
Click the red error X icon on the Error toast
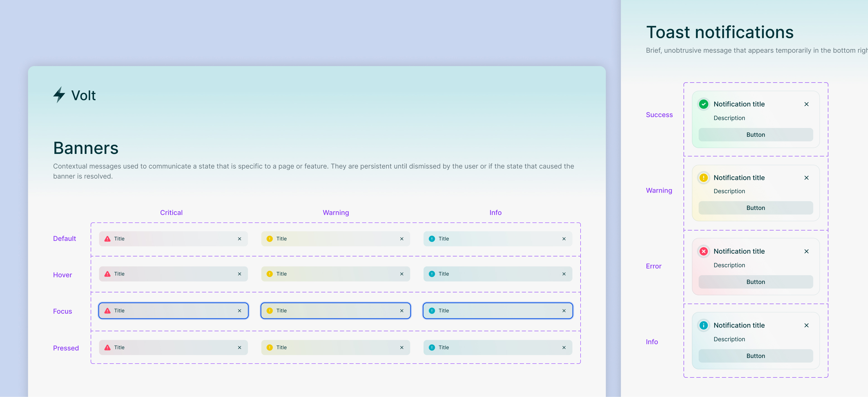(704, 251)
